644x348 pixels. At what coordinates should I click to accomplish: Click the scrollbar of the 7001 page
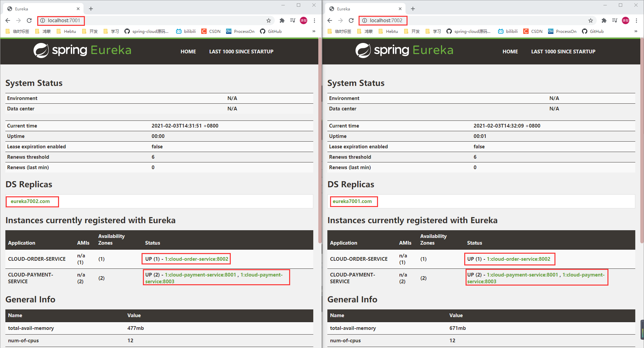(320, 141)
